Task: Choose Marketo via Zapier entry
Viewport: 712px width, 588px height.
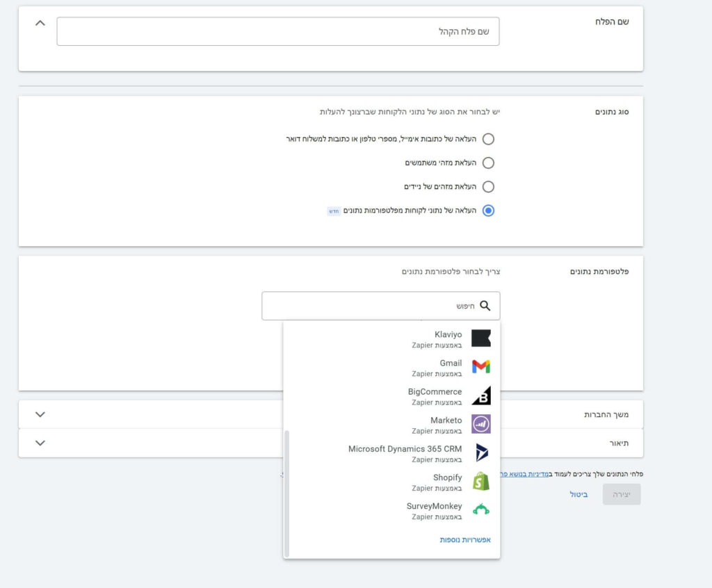Action: pos(391,425)
